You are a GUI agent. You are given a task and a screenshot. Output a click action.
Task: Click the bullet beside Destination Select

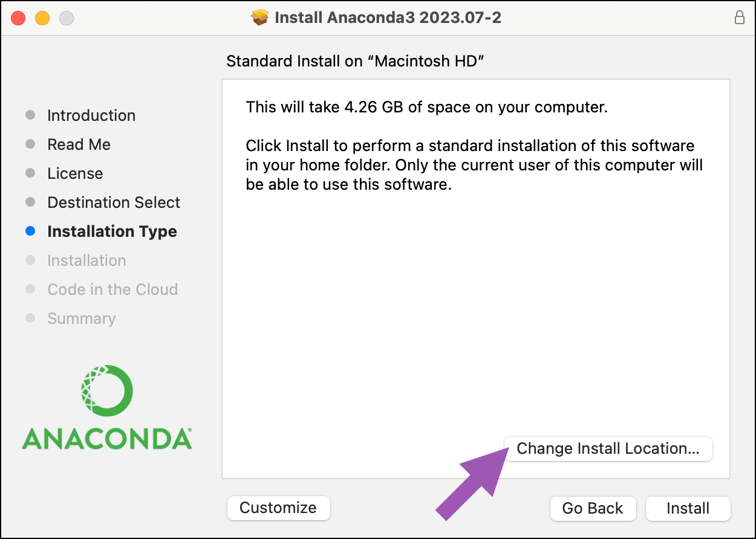tap(30, 202)
